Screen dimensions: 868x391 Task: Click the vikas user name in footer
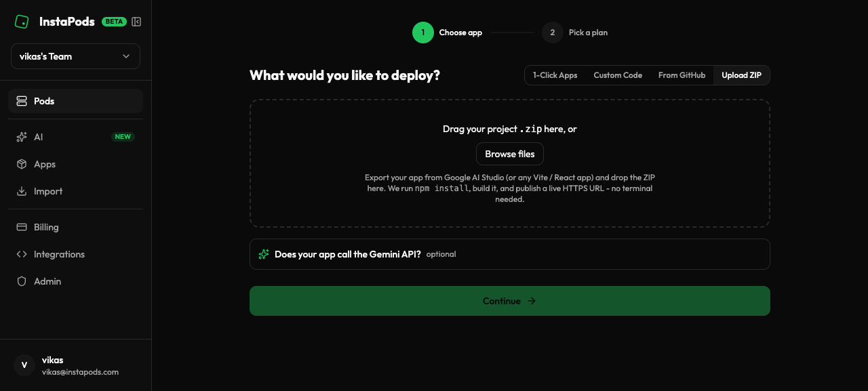(53, 360)
